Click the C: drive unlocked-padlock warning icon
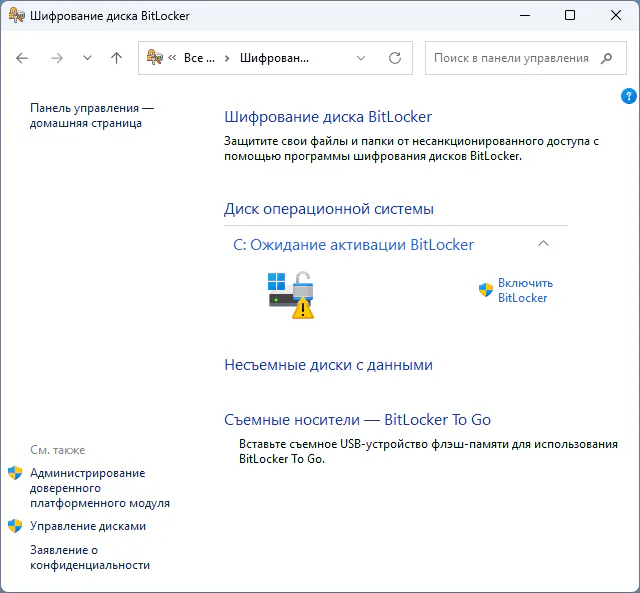Image resolution: width=640 pixels, height=593 pixels. 291,295
